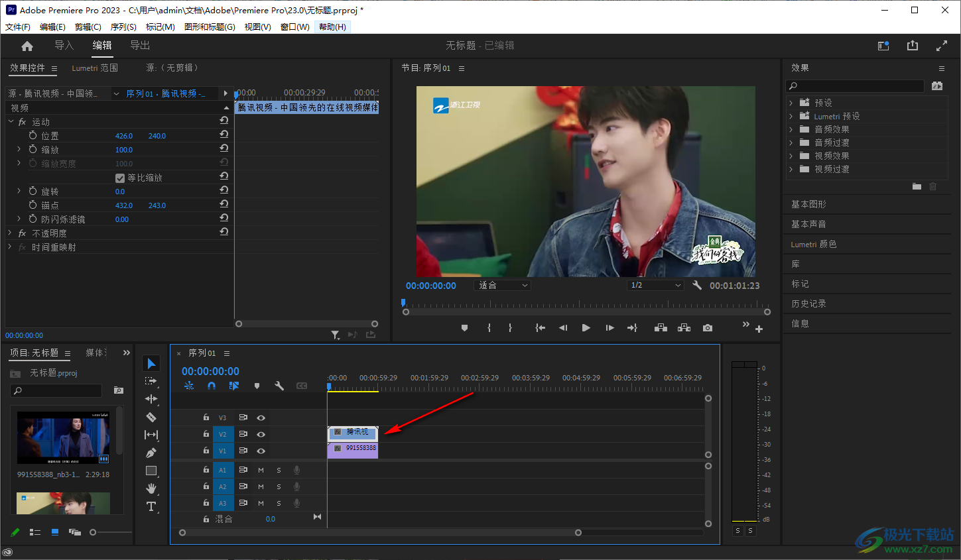961x560 pixels.
Task: Select the 腾讯视 clip on V2
Action: point(353,434)
